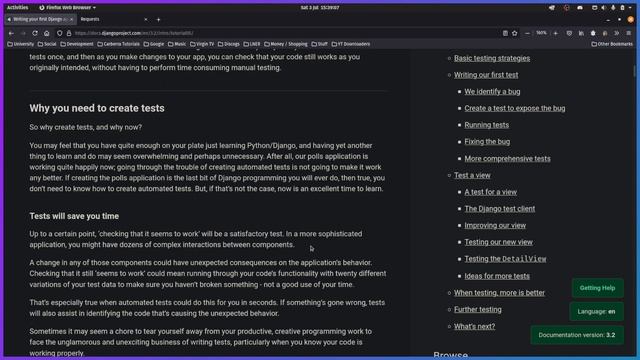Jump to Fixing the bug section
Viewport: 640px width, 360px height.
[487, 142]
